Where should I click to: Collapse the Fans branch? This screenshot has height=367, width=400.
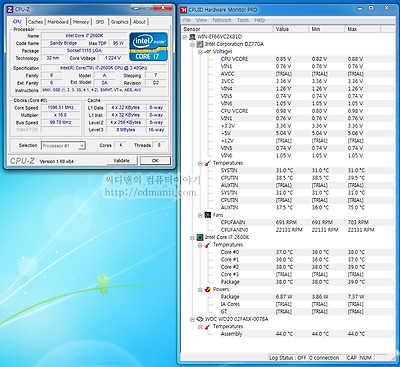200,215
